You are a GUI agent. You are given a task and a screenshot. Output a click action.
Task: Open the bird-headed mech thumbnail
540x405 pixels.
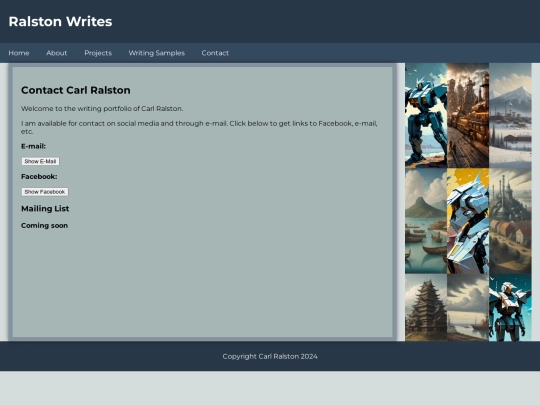(x=510, y=308)
